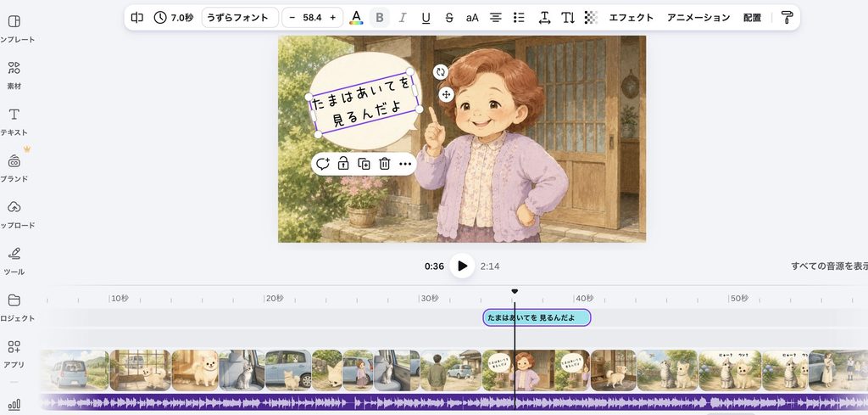Toggle italic text style
The height and width of the screenshot is (415, 868).
tap(403, 18)
